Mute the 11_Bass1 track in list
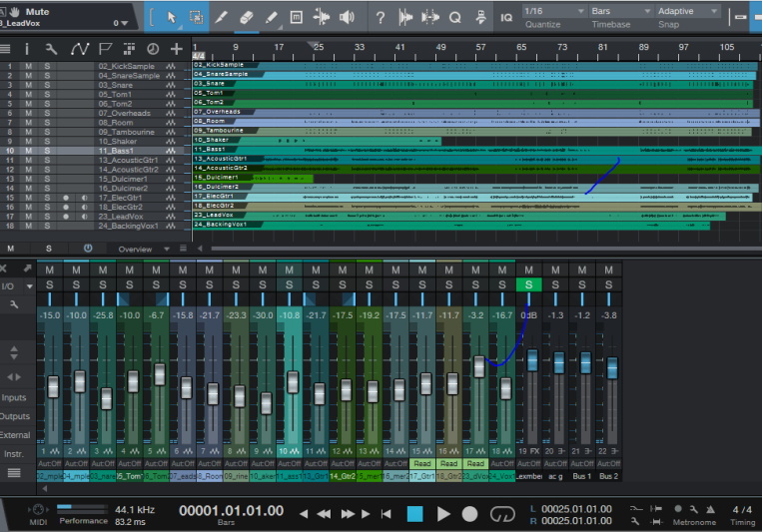 (x=29, y=151)
